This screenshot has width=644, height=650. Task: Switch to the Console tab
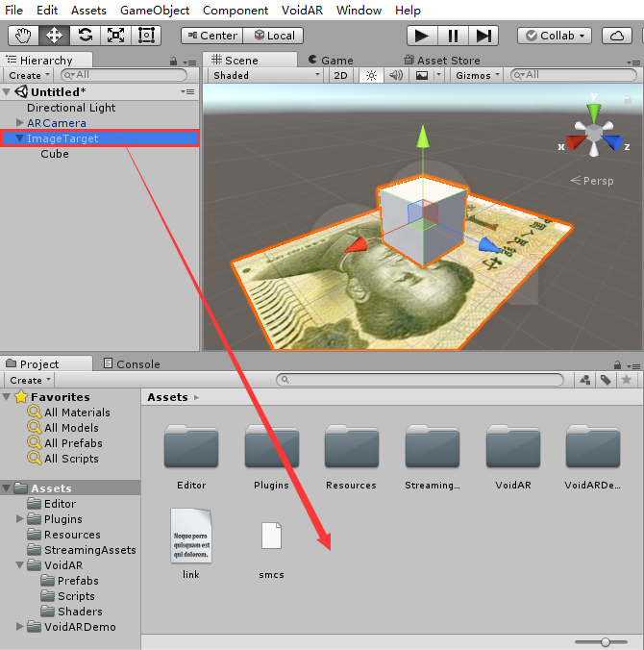[132, 364]
